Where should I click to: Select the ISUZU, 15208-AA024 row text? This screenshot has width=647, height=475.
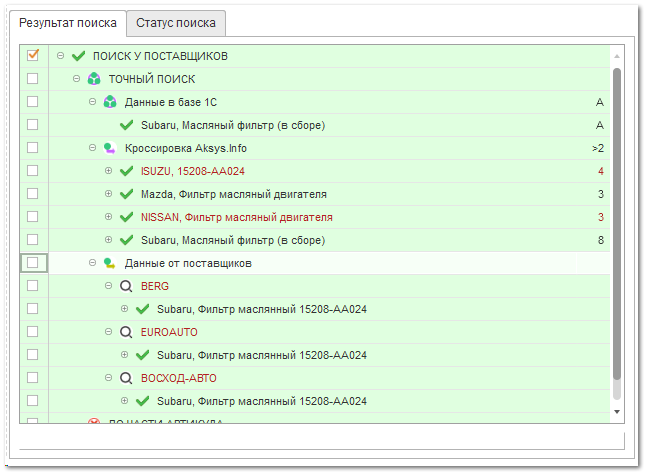(x=193, y=171)
